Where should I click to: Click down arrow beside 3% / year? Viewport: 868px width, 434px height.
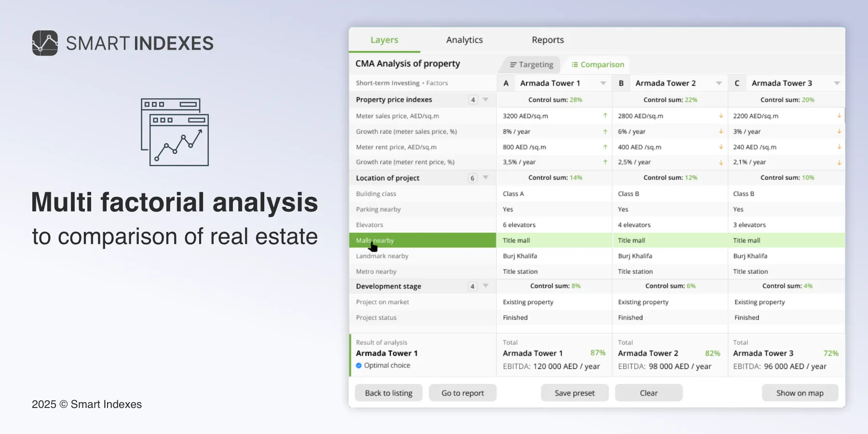839,131
